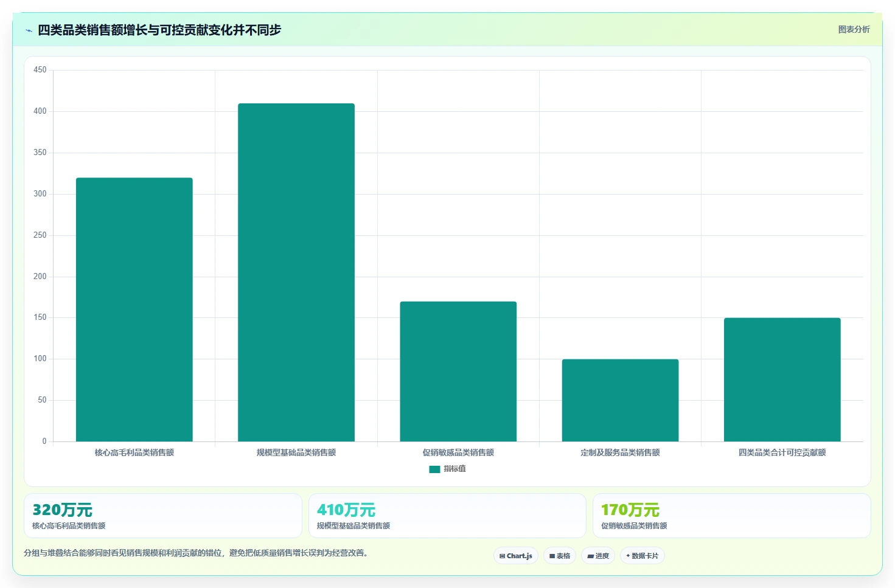895x588 pixels.
Task: Click the 规模型基础品类销售额 bar
Action: 296,272
